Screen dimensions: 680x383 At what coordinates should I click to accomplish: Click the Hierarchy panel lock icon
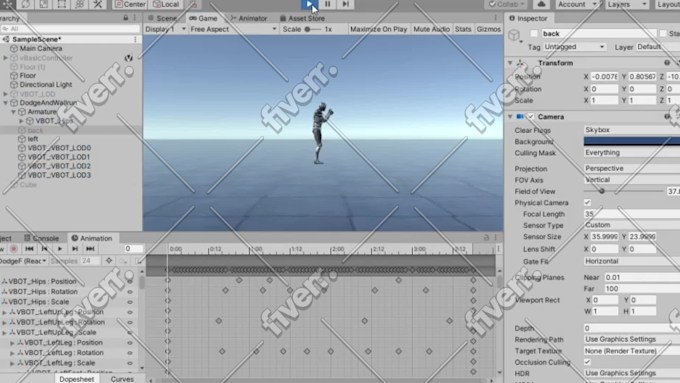tap(126, 18)
